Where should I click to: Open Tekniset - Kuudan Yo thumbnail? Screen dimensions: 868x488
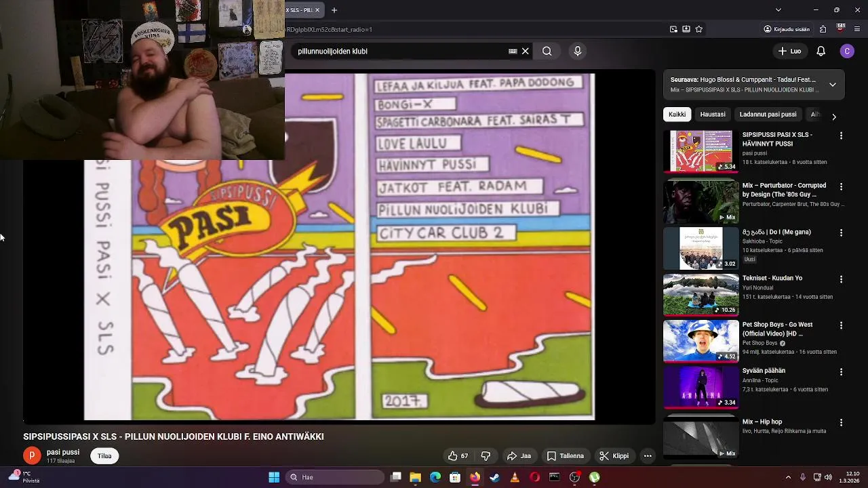tap(701, 295)
